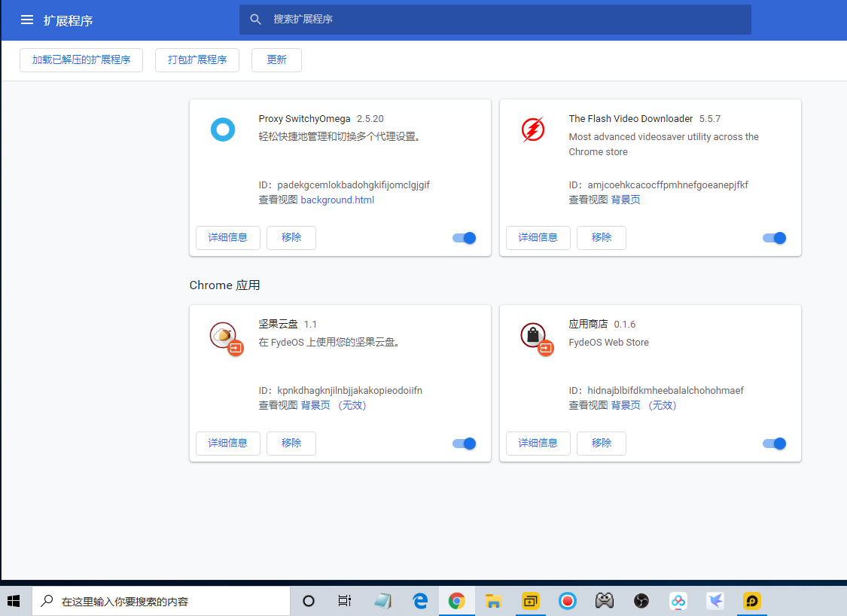Viewport: 847px width, 616px height.
Task: Open 详细信息 for Flash Video Downloader
Action: coord(538,238)
